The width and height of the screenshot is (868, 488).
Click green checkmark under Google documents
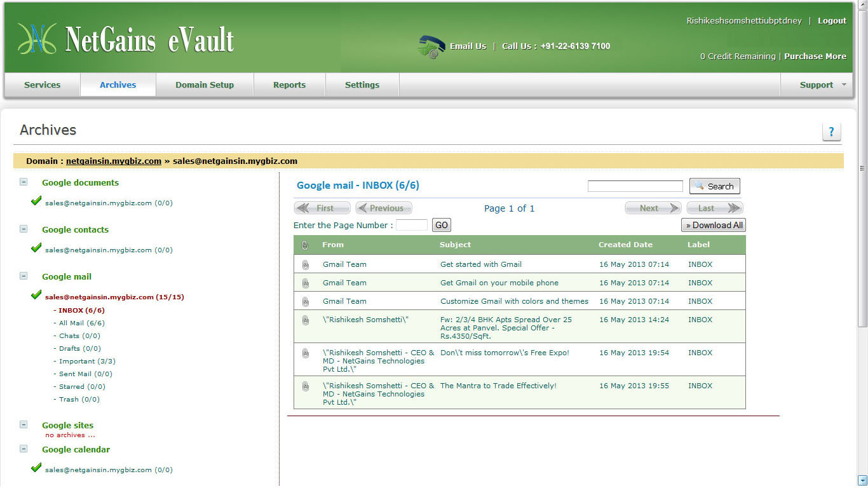[36, 201]
